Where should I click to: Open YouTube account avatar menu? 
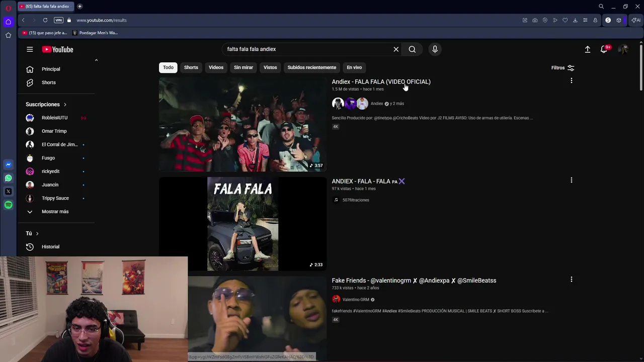coord(623,49)
